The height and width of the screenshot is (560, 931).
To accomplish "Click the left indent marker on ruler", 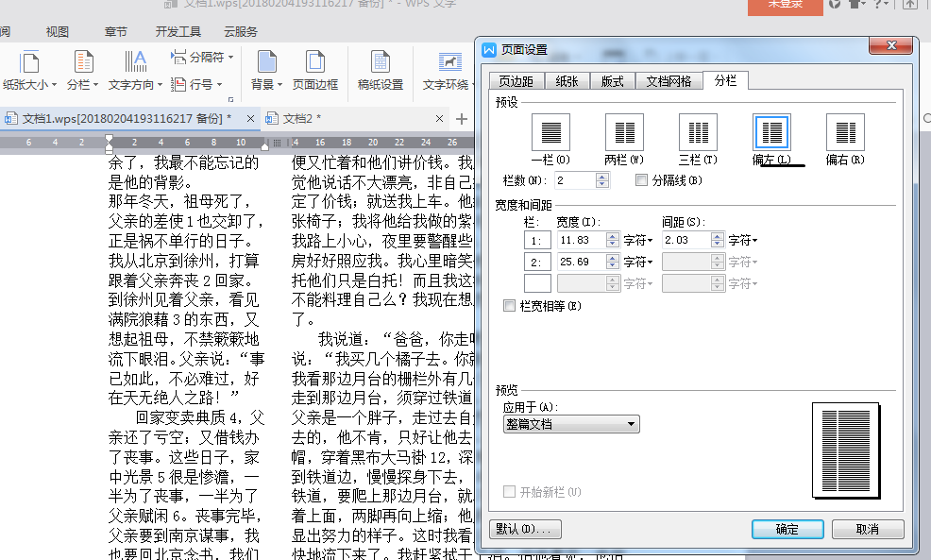I will click(109, 143).
